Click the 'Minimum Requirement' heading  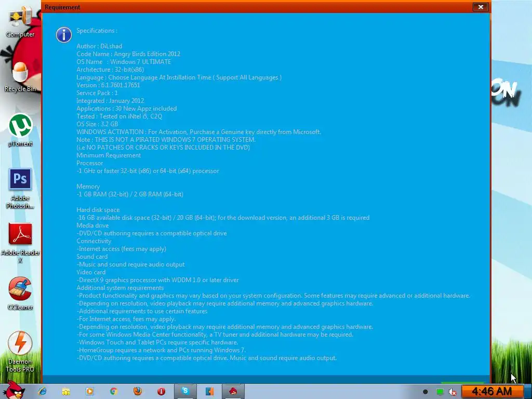[x=109, y=155]
